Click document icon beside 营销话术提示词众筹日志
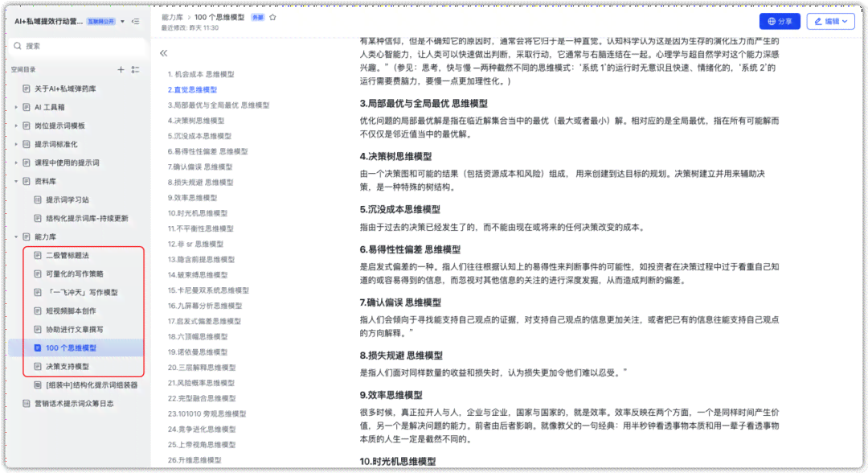The width and height of the screenshot is (868, 473). 26,404
